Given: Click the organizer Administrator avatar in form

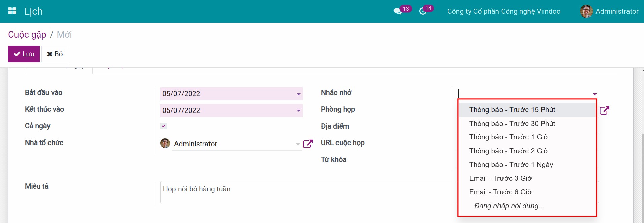Looking at the screenshot, I should [x=165, y=143].
